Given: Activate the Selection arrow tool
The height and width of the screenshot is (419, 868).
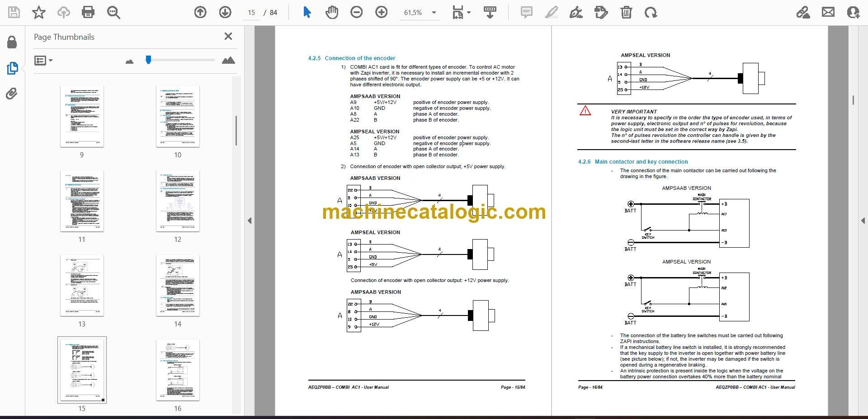Looking at the screenshot, I should pyautogui.click(x=307, y=12).
